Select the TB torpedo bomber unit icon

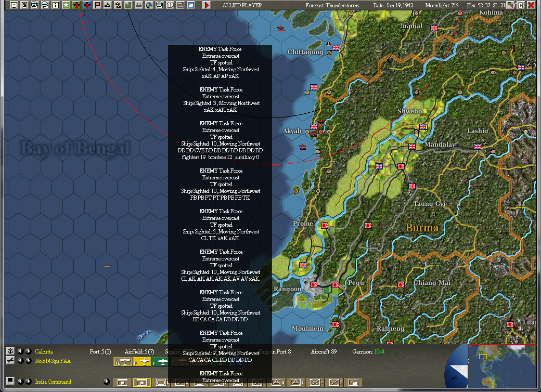122,362
